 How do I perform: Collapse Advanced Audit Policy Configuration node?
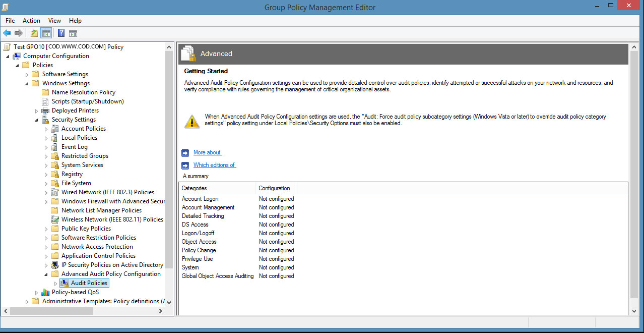coord(46,274)
